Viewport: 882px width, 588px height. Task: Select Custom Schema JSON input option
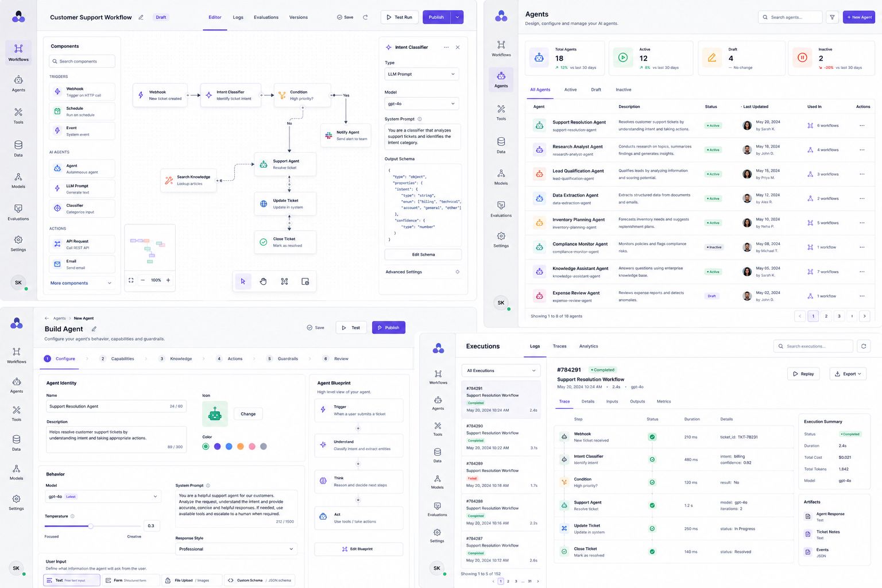[x=260, y=581]
